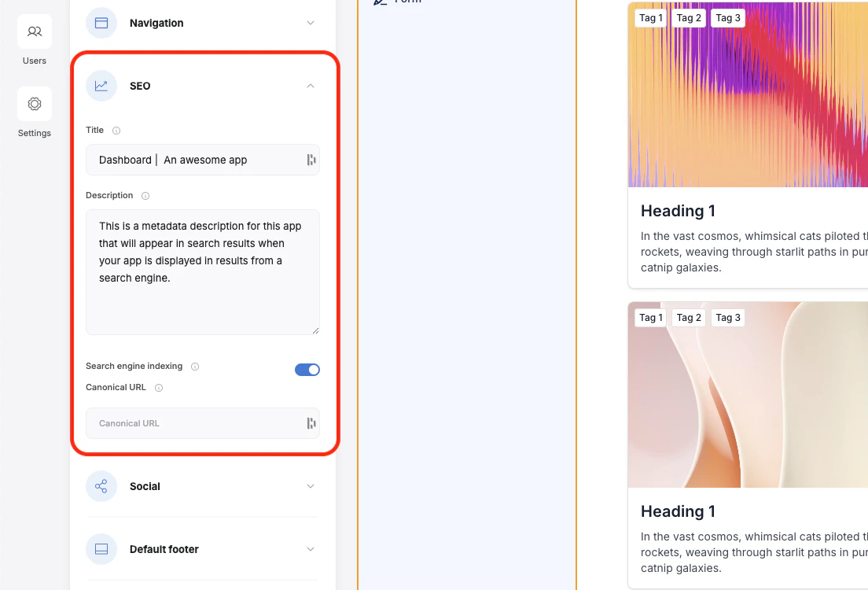The width and height of the screenshot is (868, 590).
Task: Expand the Social section chevron
Action: point(311,486)
